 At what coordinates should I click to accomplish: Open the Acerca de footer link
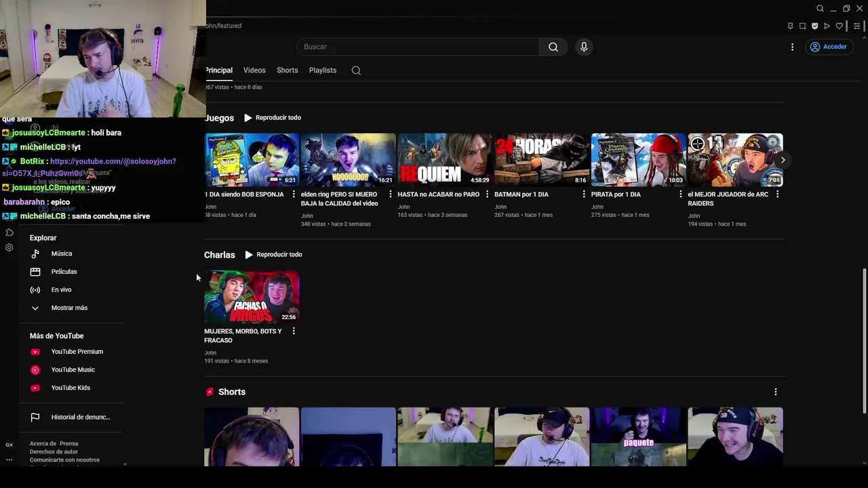43,444
